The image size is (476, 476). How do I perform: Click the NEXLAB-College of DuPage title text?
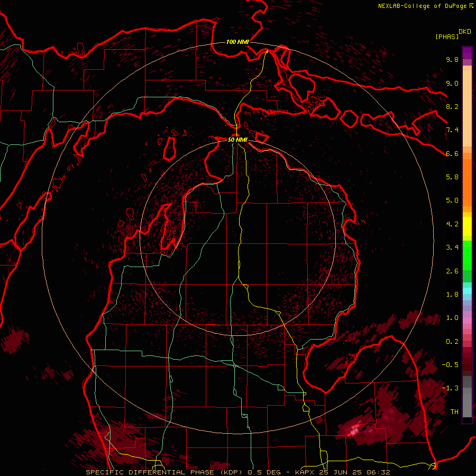(422, 6)
